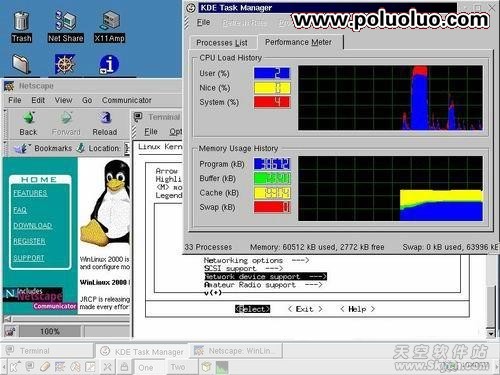500x375 pixels.
Task: Click the Memory Usage History graph
Action: point(390,188)
